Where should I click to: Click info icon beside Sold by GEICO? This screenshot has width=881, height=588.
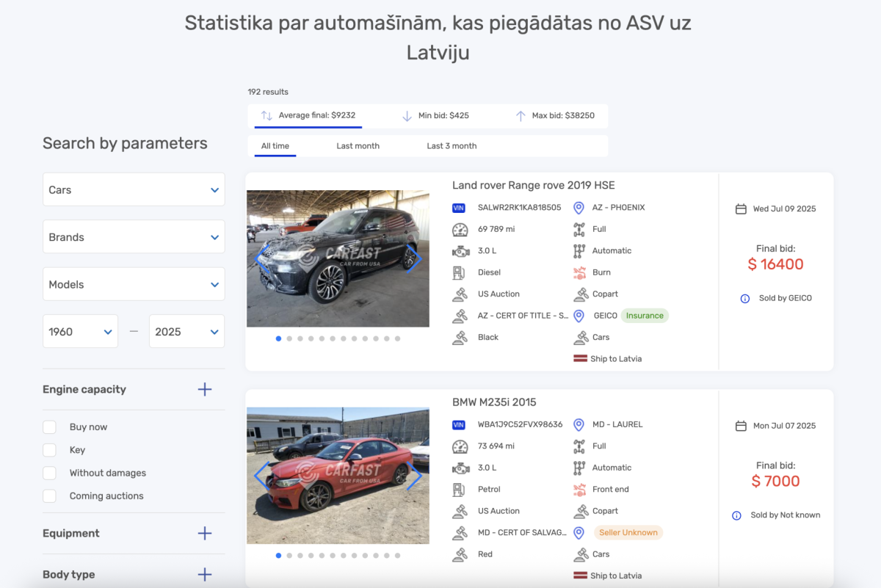coord(745,299)
